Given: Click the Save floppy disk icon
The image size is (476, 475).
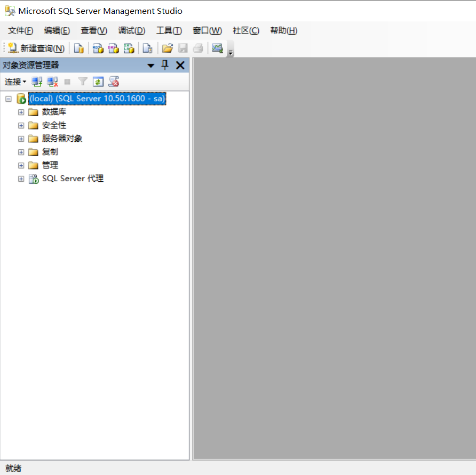Looking at the screenshot, I should click(x=183, y=48).
